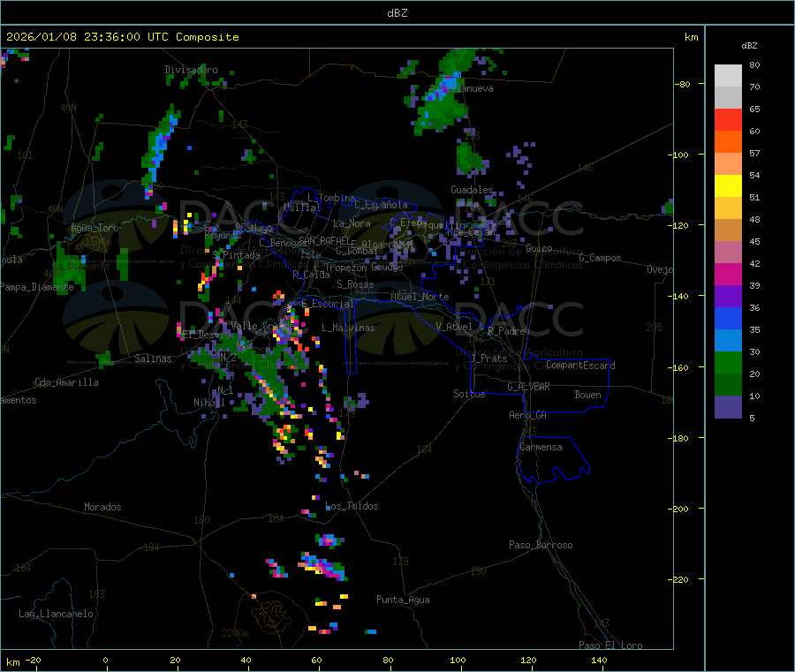Click the timestamp '2026/01/08 23:36:00 UTC Composite'
This screenshot has height=672, width=795.
pyautogui.click(x=122, y=37)
